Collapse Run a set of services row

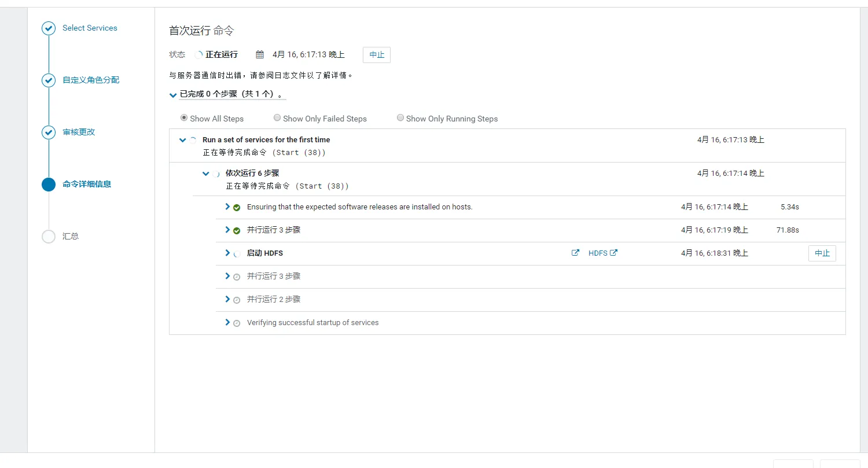click(183, 140)
